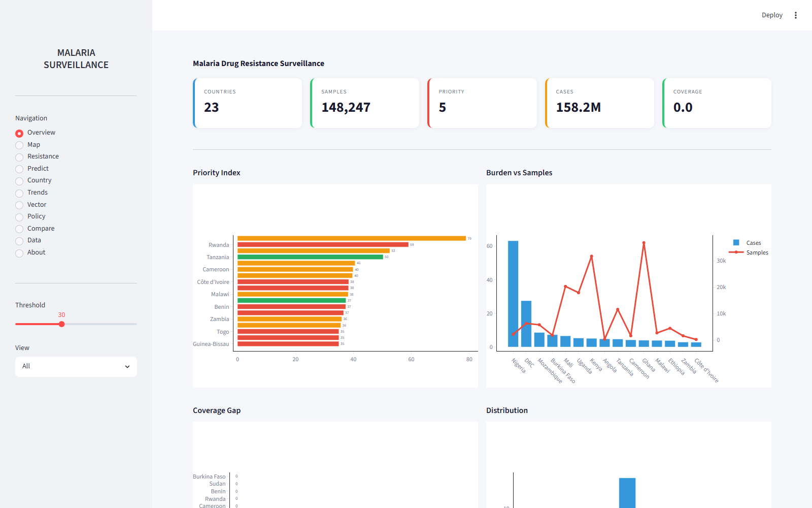This screenshot has width=812, height=508.
Task: Click the Burden vs Samples heading
Action: [519, 173]
